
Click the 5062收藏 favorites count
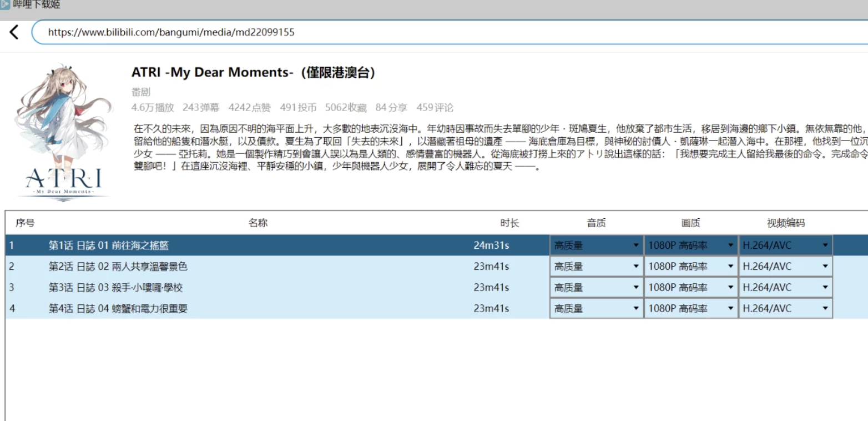point(346,108)
